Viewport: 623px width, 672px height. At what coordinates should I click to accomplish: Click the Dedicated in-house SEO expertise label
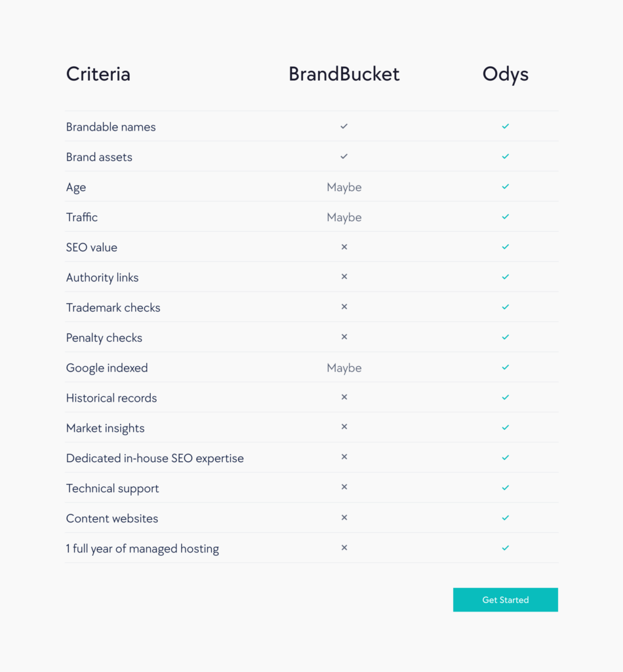(155, 458)
